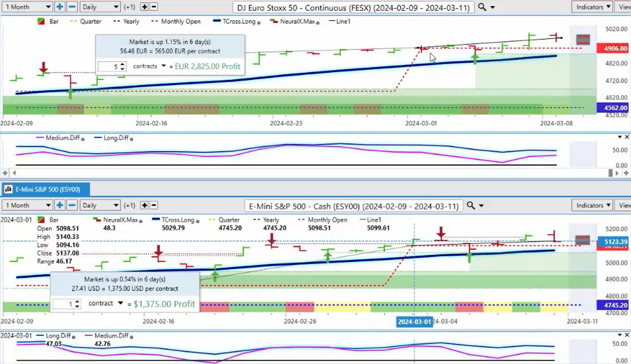Click the 4562.00 price label on top chart axis
Screen dimensions: 631x364
coord(613,108)
